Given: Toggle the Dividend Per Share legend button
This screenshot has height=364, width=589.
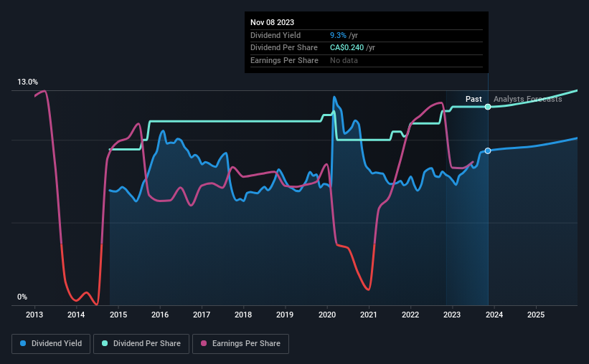Looking at the screenshot, I should click(x=141, y=344).
